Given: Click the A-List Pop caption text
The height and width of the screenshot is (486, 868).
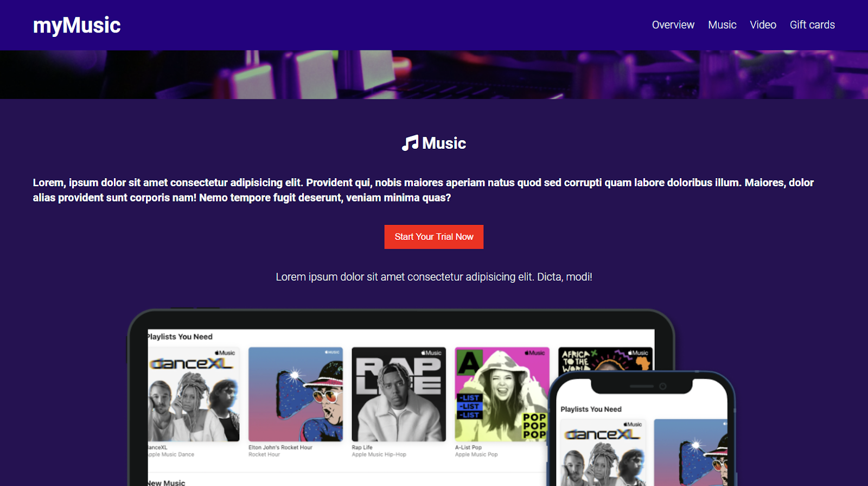Looking at the screenshot, I should click(468, 447).
